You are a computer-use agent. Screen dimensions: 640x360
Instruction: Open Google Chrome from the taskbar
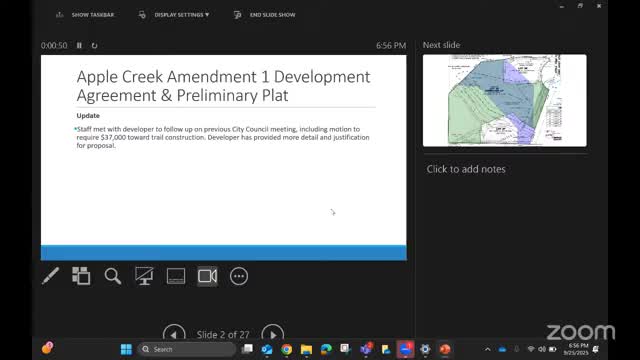[x=287, y=349]
